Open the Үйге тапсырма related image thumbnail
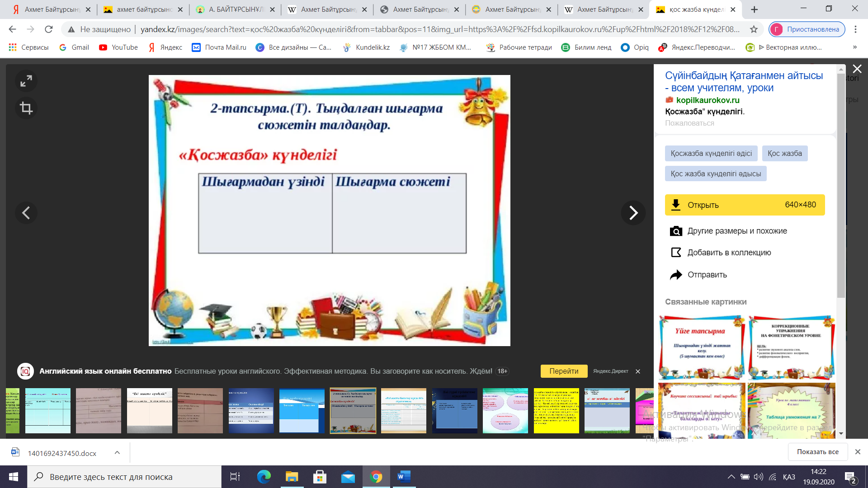 [701, 347]
